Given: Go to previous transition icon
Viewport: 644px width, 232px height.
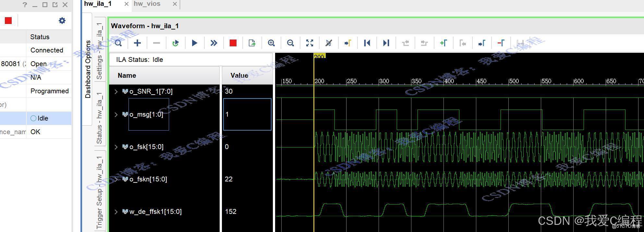Looking at the screenshot, I should 405,43.
